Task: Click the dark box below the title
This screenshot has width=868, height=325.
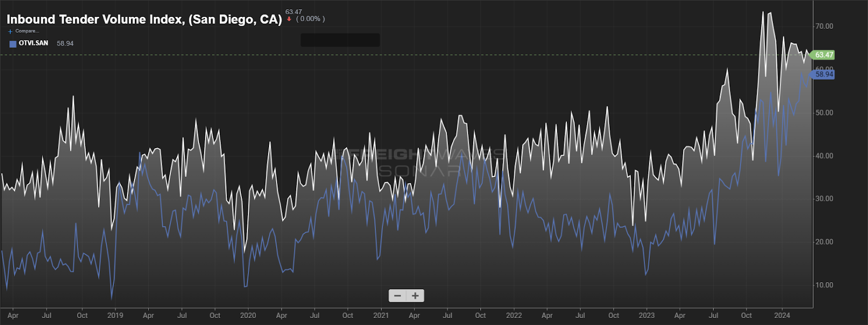Action: coord(340,40)
